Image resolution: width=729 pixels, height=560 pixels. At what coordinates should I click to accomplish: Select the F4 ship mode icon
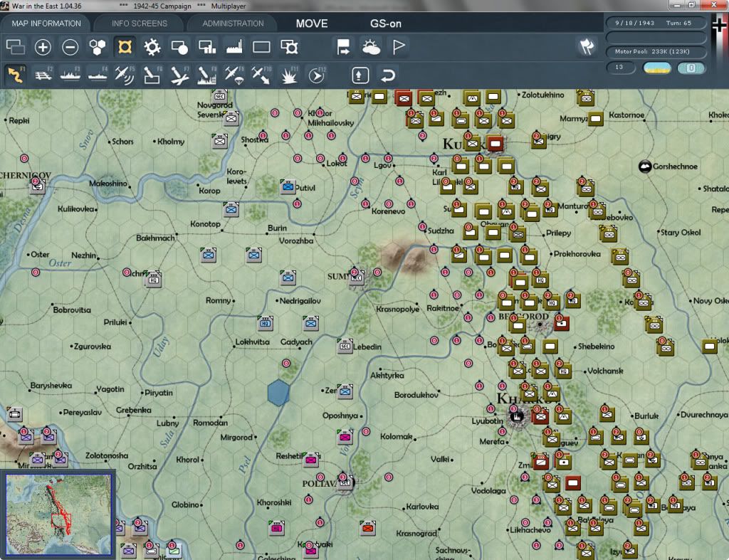[98, 75]
